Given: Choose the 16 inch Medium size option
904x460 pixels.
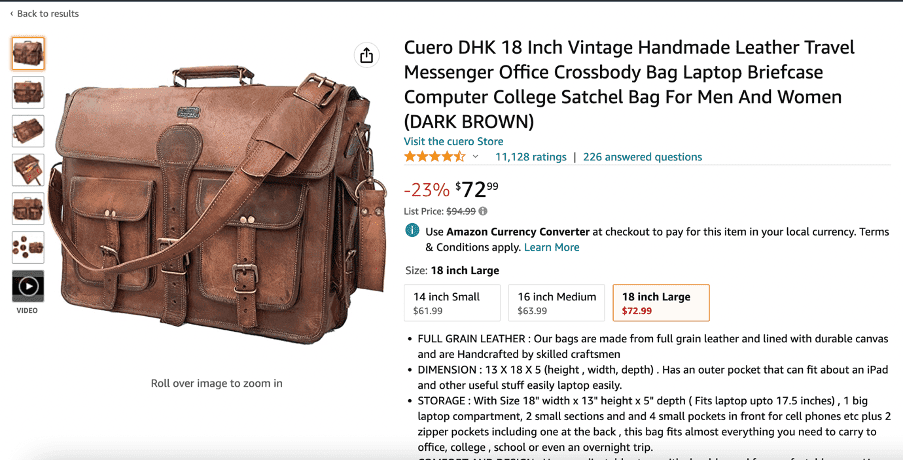Looking at the screenshot, I should [556, 303].
